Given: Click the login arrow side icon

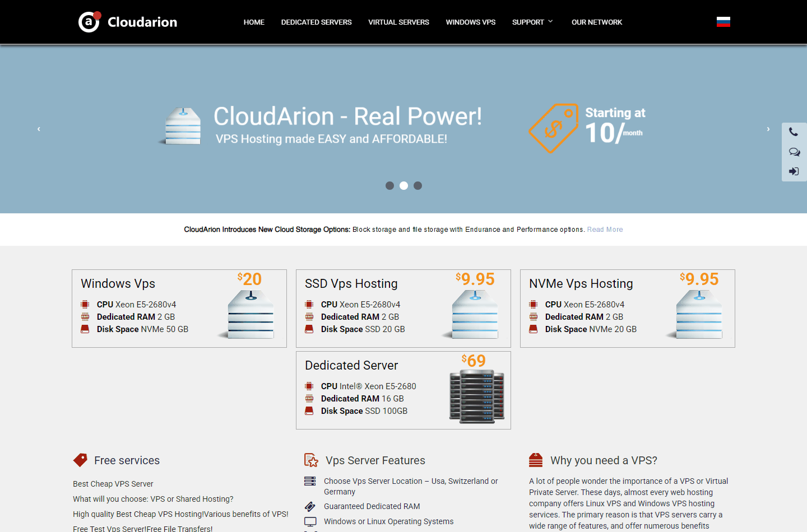Looking at the screenshot, I should [x=794, y=171].
